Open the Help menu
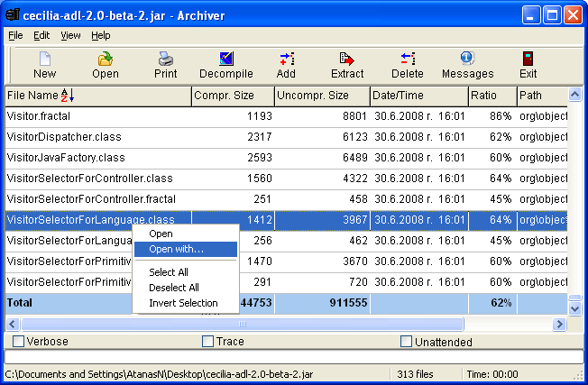The height and width of the screenshot is (385, 588). click(100, 35)
